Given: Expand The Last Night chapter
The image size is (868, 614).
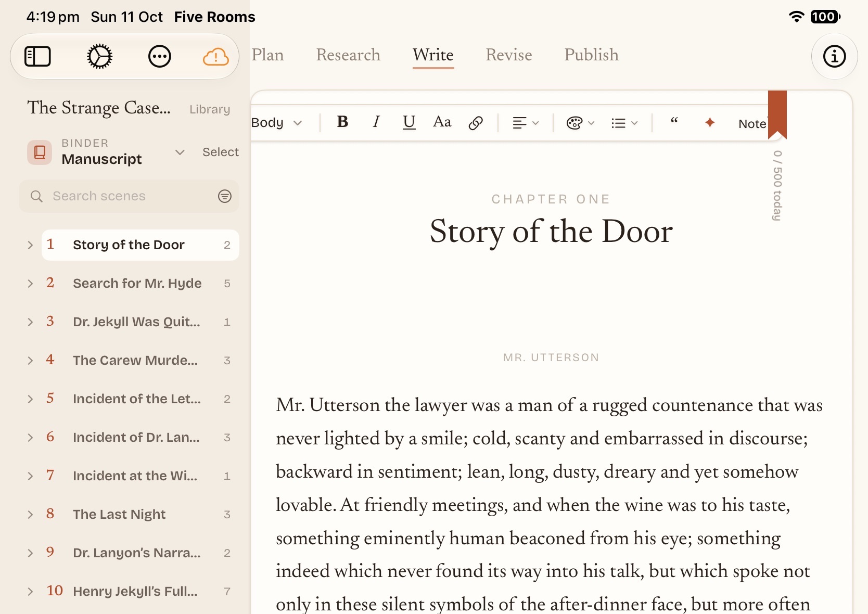Looking at the screenshot, I should (x=30, y=515).
